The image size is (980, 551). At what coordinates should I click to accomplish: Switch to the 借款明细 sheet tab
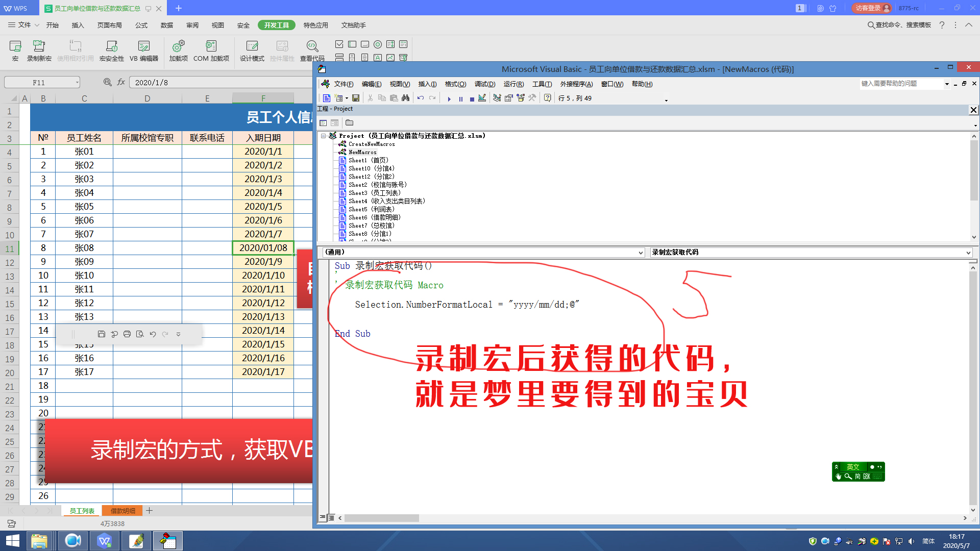(122, 511)
